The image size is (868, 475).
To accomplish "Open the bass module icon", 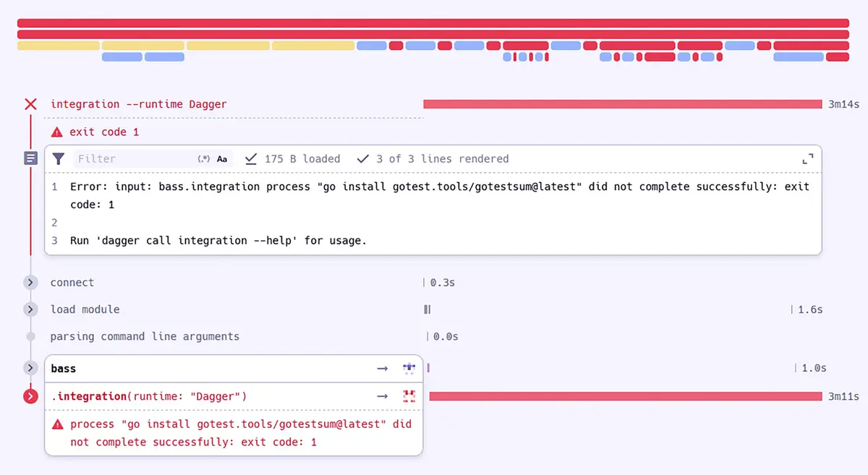I will pos(409,369).
